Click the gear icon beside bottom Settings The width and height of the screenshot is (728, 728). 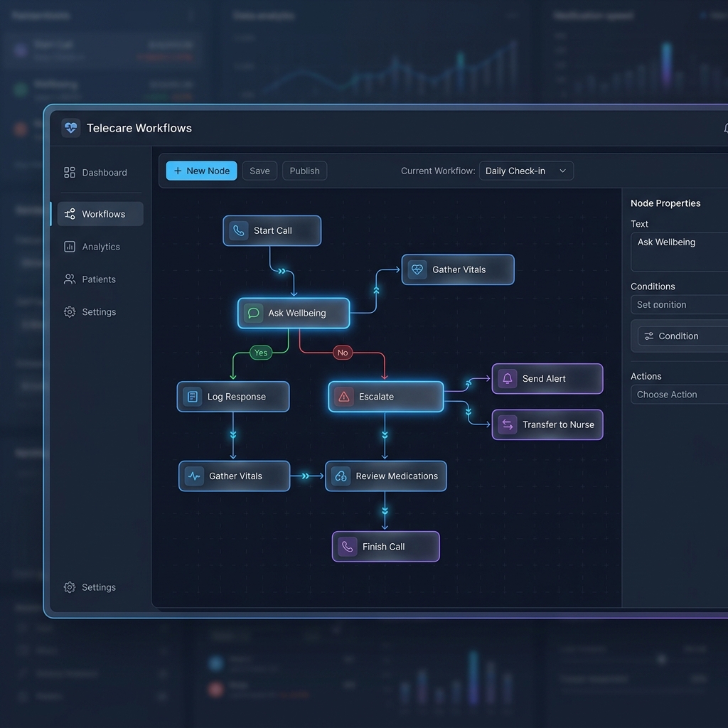point(70,587)
